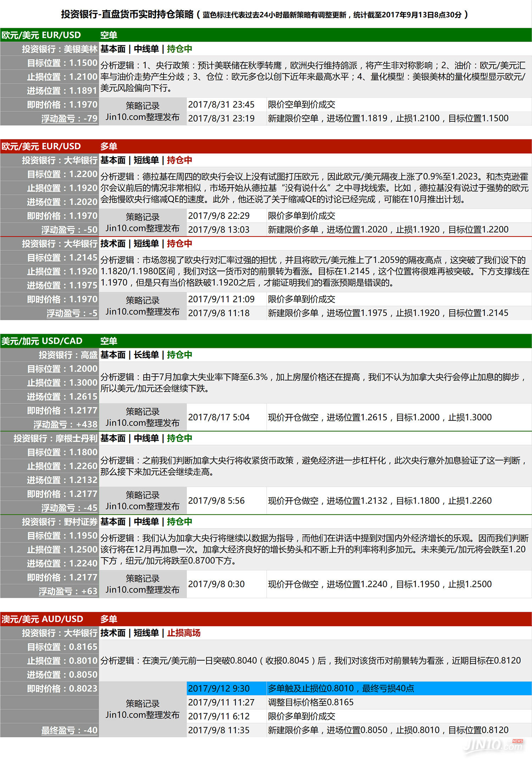Image resolution: width=532 pixels, height=765 pixels.
Task: Click the underlined 浮动盈亏：-45 value
Action: coord(69,508)
